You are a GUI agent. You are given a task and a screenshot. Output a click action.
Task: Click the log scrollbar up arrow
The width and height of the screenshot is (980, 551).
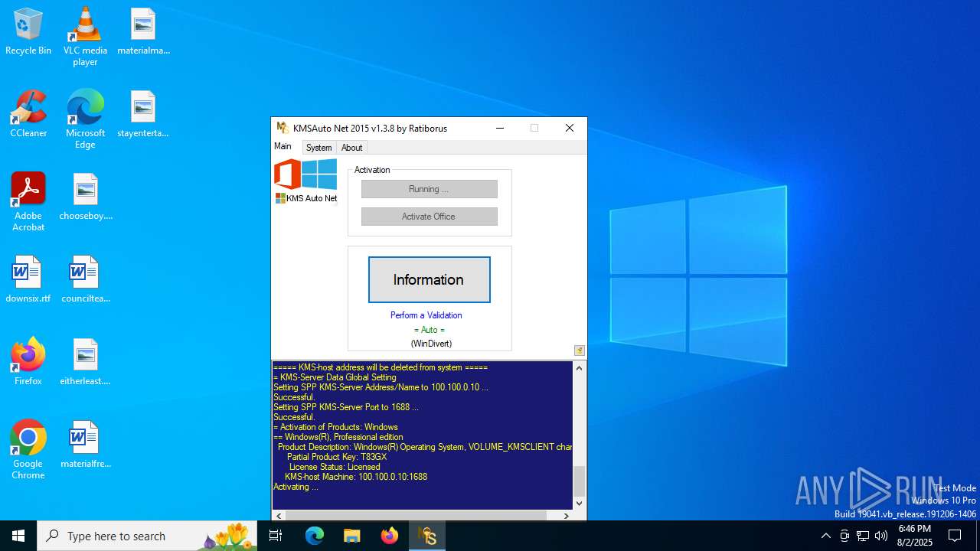tap(580, 368)
